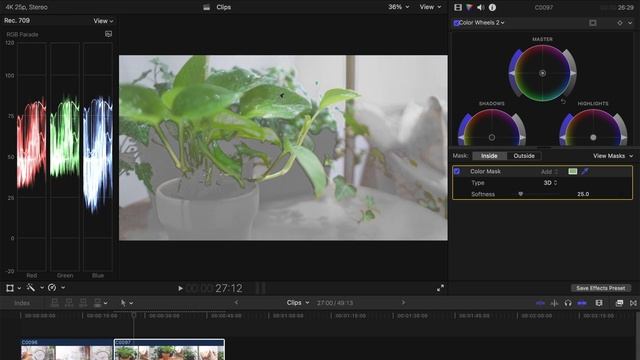The image size is (640, 360).
Task: Select the Inside mask option
Action: point(489,156)
